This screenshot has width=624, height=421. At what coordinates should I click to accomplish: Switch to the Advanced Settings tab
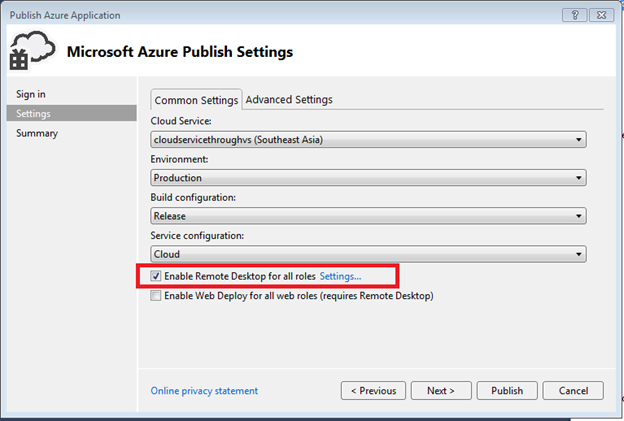point(289,100)
